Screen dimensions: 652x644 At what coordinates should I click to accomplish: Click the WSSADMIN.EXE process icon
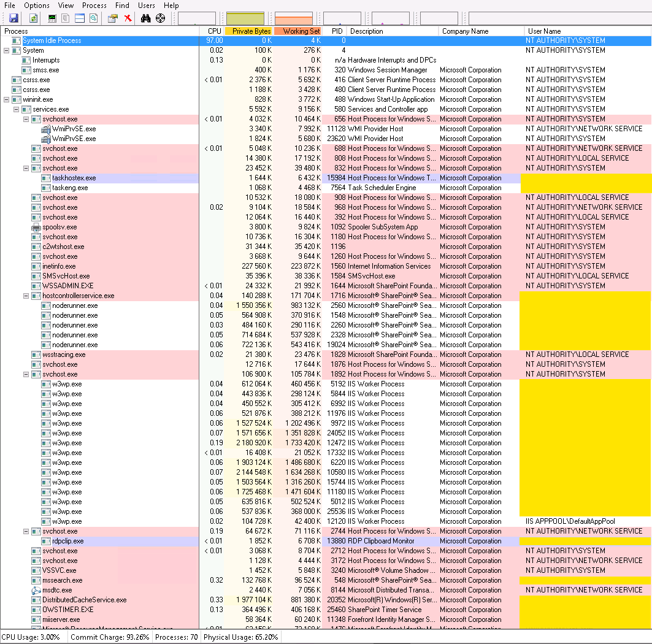pos(36,286)
